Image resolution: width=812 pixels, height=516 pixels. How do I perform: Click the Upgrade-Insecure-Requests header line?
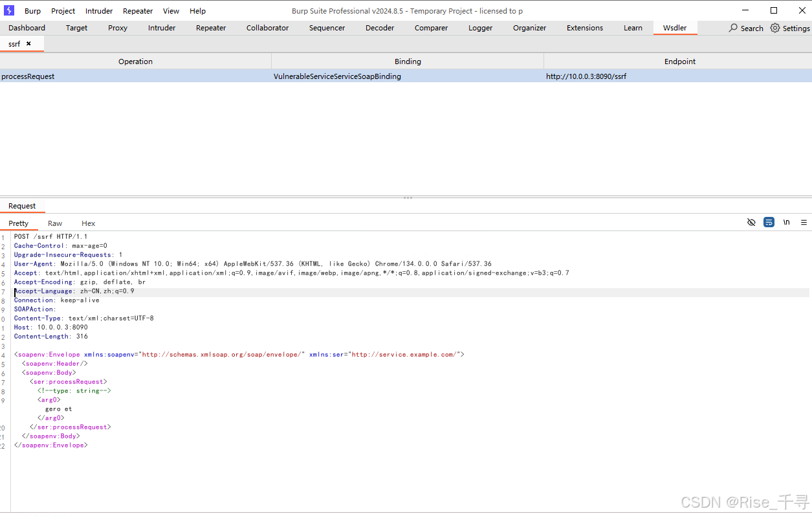(68, 255)
